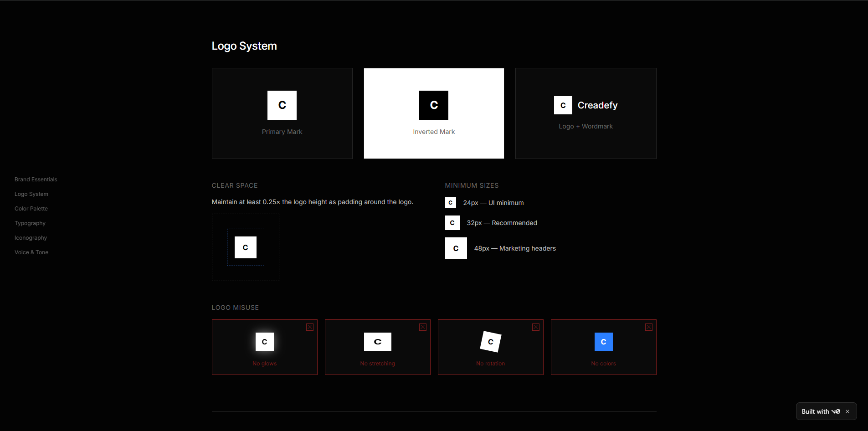The height and width of the screenshot is (431, 868).
Task: Click the red X on No rotation card
Action: pyautogui.click(x=536, y=327)
